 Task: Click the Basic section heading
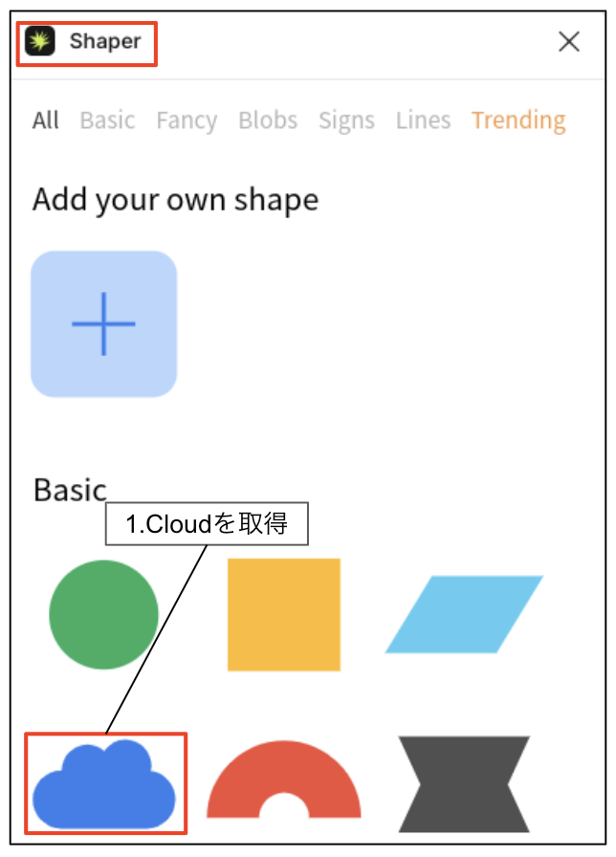pyautogui.click(x=70, y=490)
